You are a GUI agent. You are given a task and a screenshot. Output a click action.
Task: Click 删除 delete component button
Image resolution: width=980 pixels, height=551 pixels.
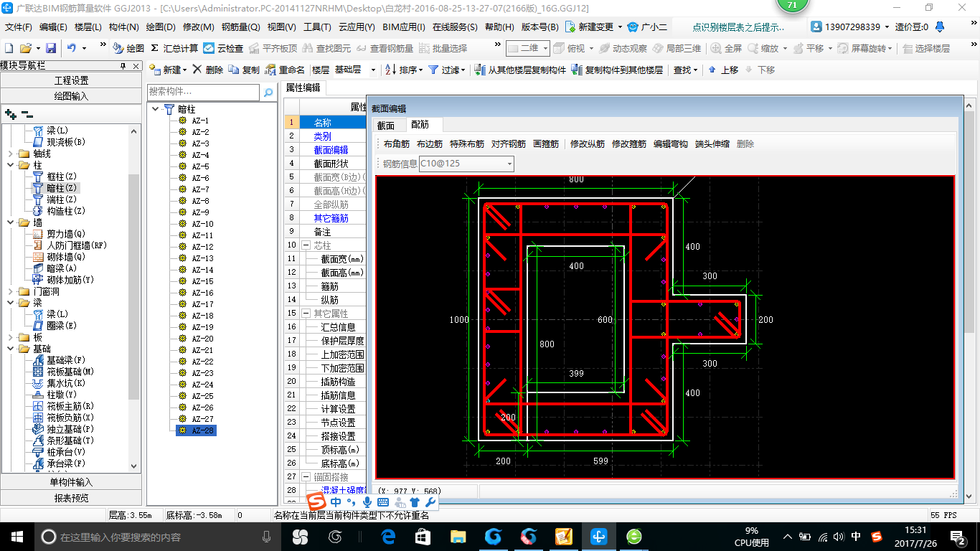(208, 70)
